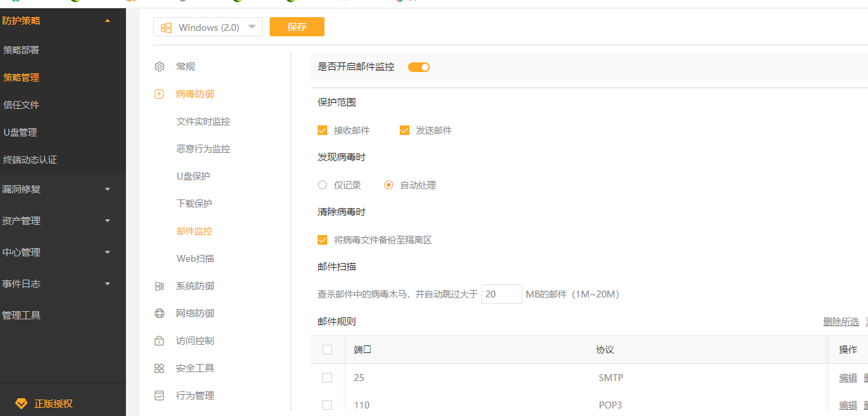The width and height of the screenshot is (868, 416).
Task: Open the Windows (2.0) platform dropdown
Action: click(208, 27)
